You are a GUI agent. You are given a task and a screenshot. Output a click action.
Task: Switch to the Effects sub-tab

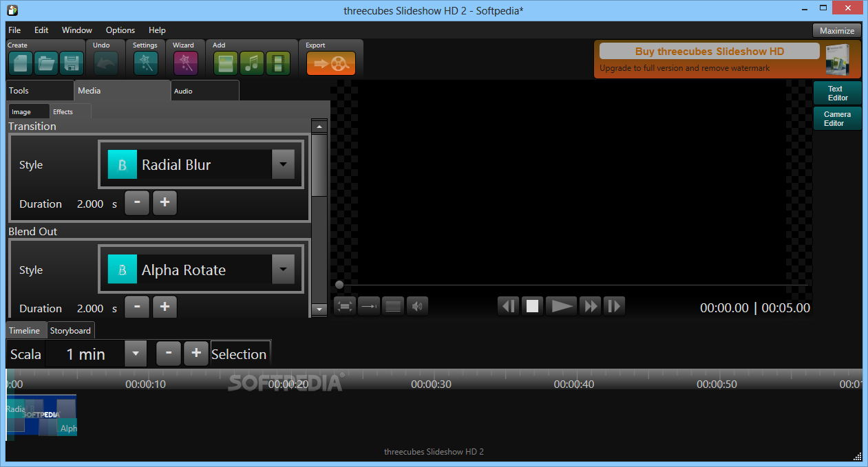coord(70,111)
